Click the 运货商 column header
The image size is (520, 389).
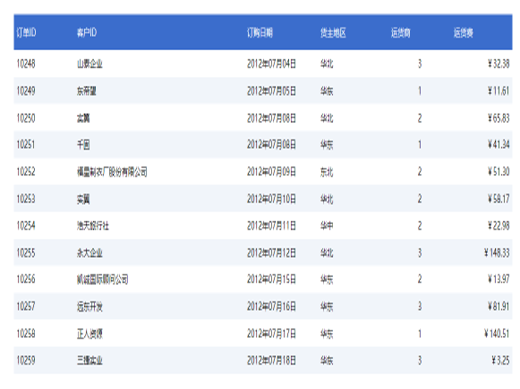tap(401, 33)
